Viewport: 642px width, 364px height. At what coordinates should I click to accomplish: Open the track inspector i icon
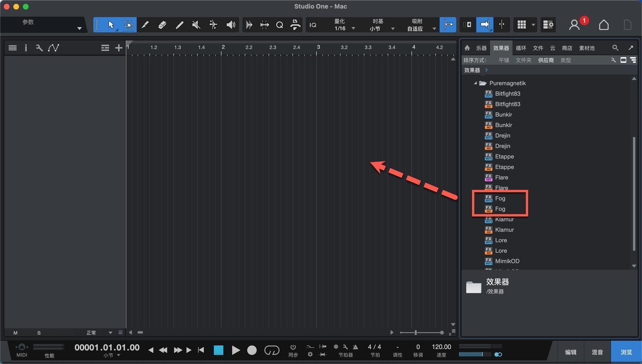[x=26, y=48]
